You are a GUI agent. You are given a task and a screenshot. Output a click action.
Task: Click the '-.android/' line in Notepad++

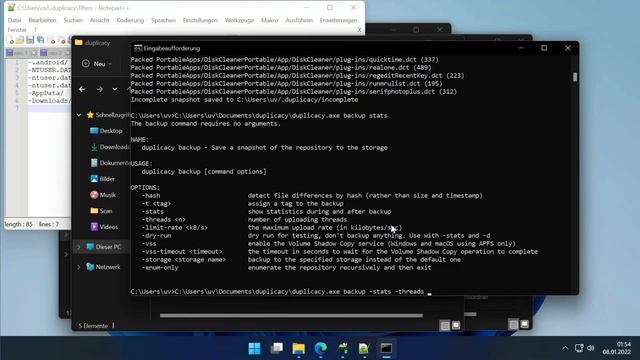[49, 62]
